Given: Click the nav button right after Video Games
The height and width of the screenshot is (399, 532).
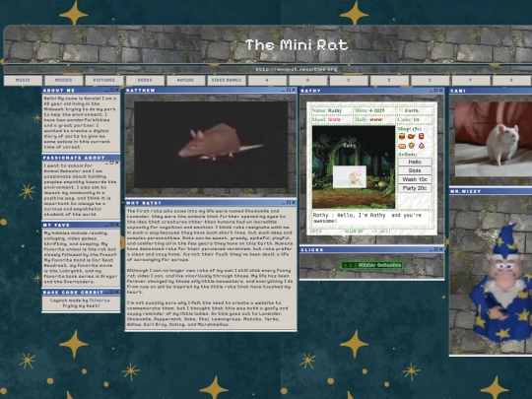Looking at the screenshot, I should click(267, 81).
